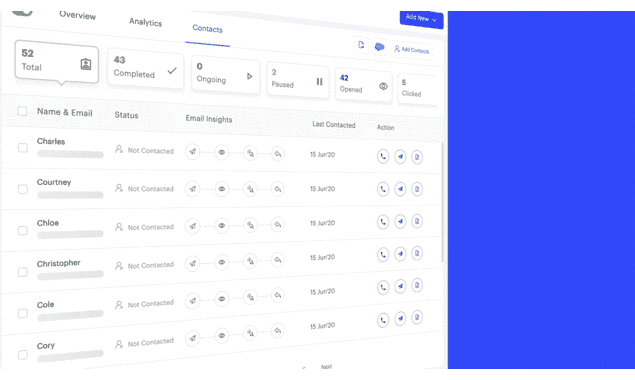635x380 pixels.
Task: Switch to the Analytics tab
Action: [x=145, y=22]
